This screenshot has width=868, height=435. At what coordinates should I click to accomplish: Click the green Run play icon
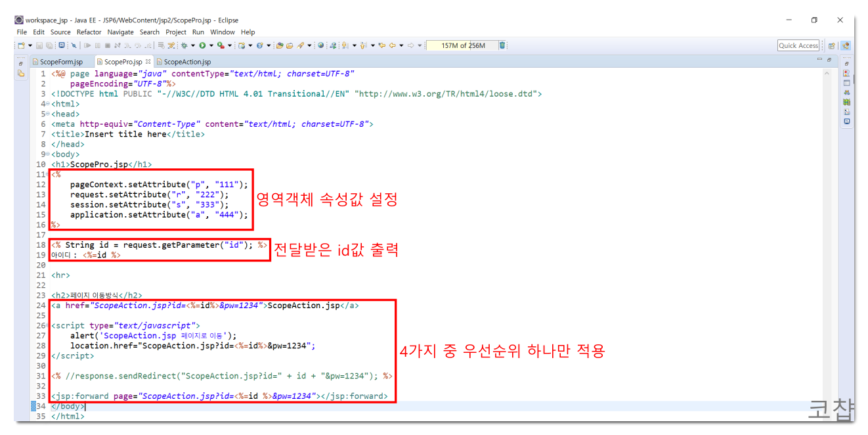click(x=202, y=46)
